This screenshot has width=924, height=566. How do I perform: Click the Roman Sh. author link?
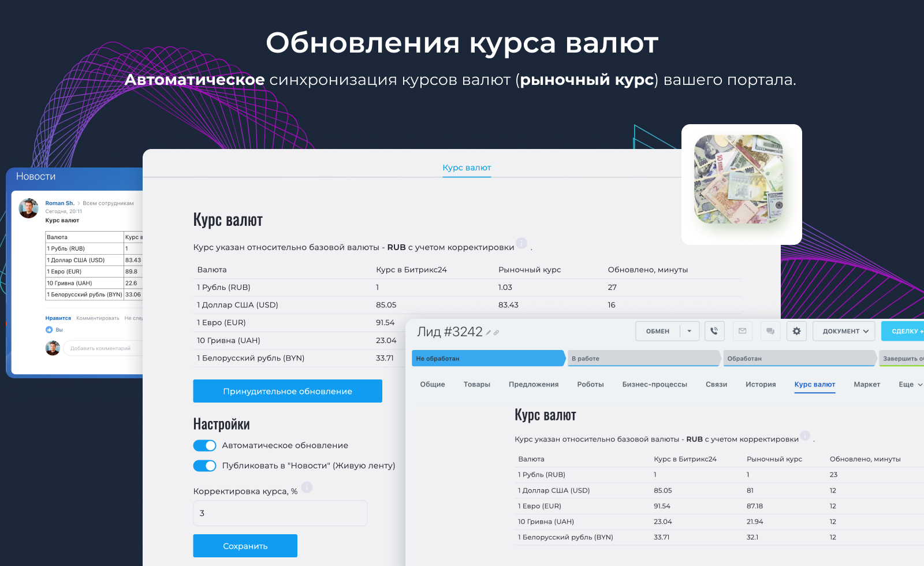[60, 203]
